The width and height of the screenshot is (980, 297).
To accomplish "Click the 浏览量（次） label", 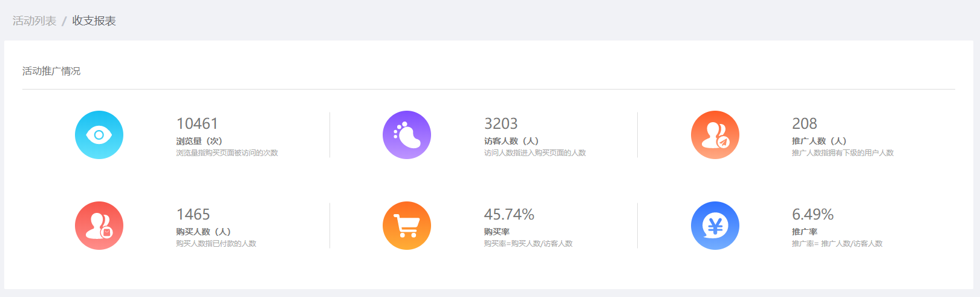I will coord(199,141).
